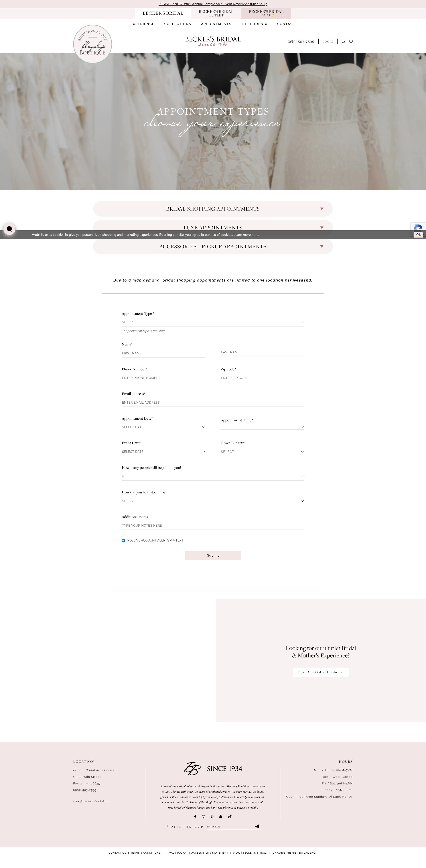
Task: Open the chat bubble widget
Action: pos(9,229)
